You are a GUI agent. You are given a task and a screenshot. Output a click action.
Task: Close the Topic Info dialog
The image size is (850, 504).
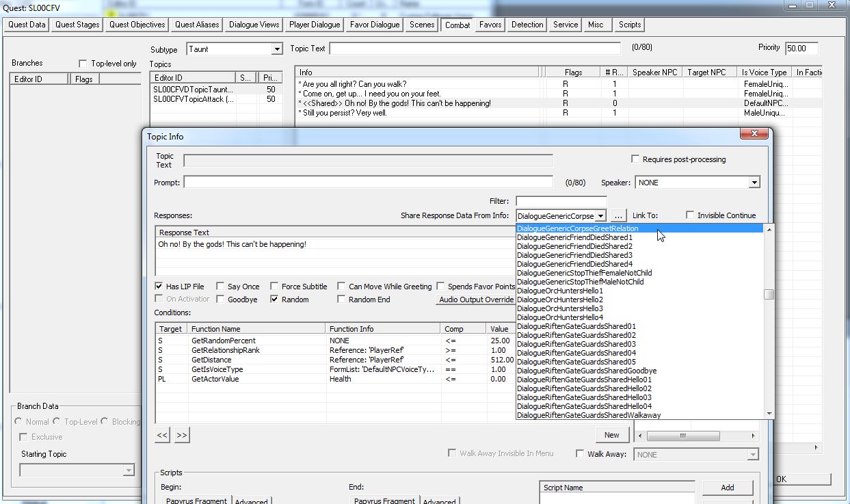coord(754,134)
